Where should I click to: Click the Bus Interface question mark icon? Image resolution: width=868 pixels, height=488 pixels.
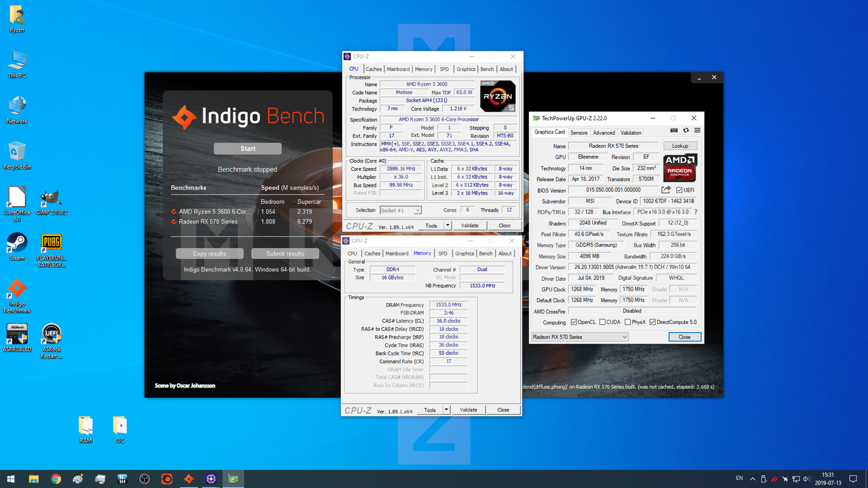tap(696, 212)
